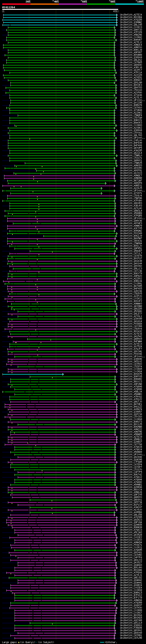146x644 pixels.
Task: Select hit label UniRef100_A2TEI9
Action: pos(131,437)
